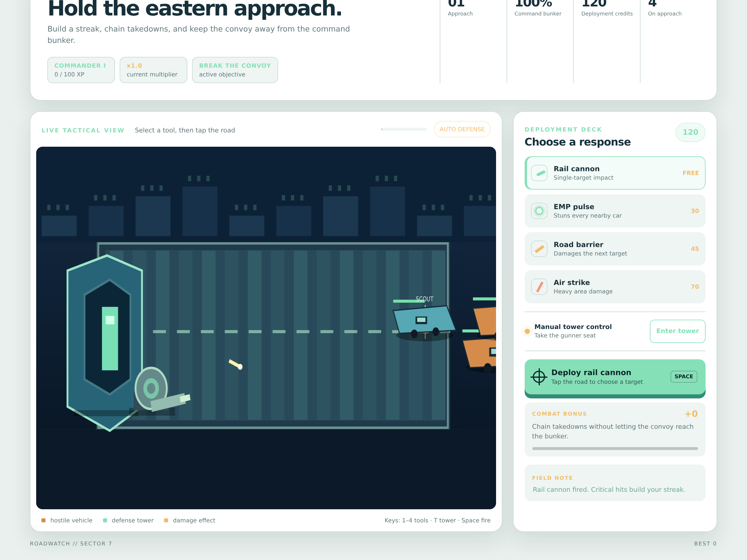
Task: Click the wave progress bar near AUTO DEFENSE
Action: pyautogui.click(x=404, y=129)
